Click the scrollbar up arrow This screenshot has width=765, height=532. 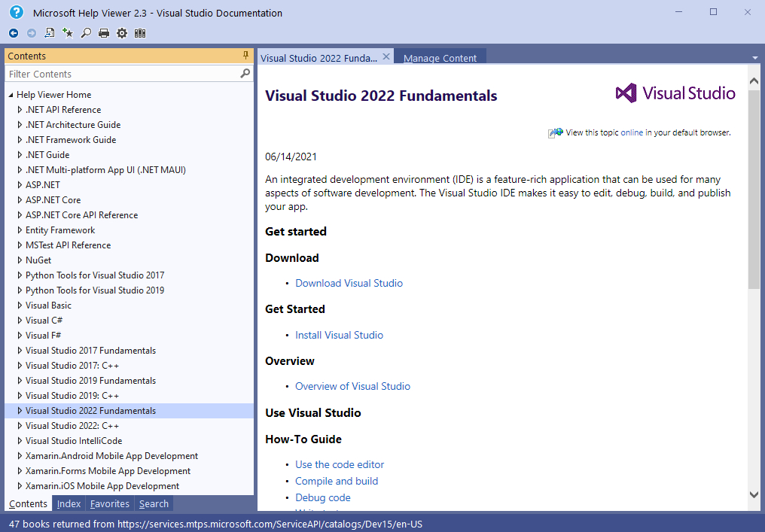click(754, 81)
